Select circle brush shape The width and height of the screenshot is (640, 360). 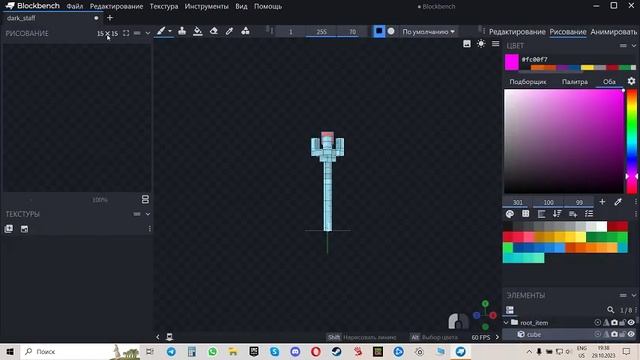[391, 31]
